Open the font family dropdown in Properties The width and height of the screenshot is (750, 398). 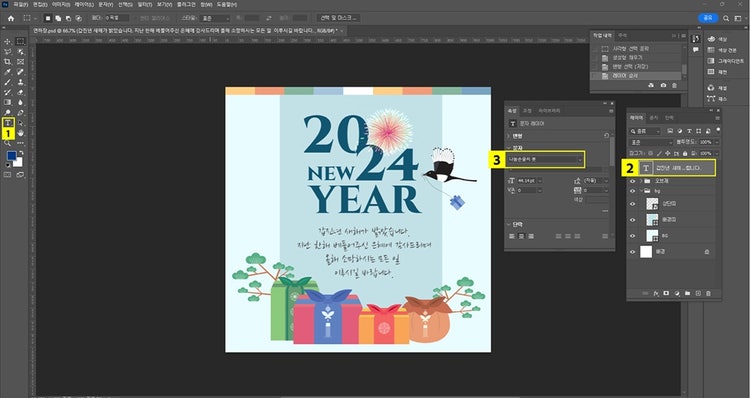pyautogui.click(x=546, y=159)
